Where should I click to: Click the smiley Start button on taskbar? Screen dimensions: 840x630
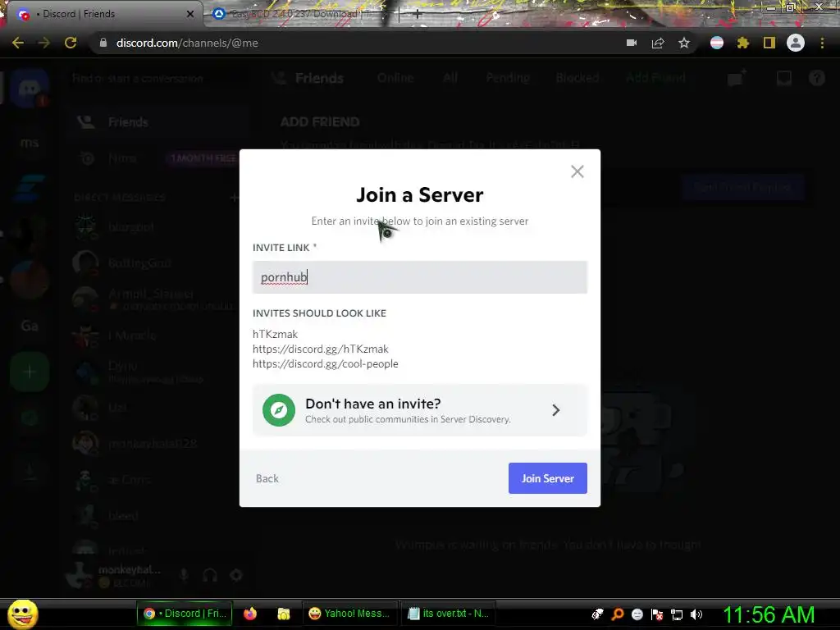22,614
